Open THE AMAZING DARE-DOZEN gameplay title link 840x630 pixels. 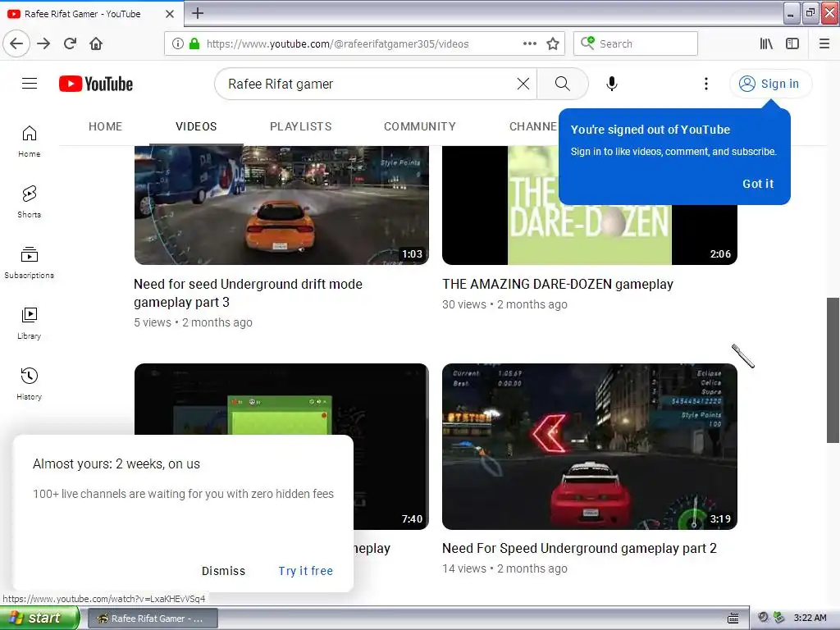pos(558,284)
